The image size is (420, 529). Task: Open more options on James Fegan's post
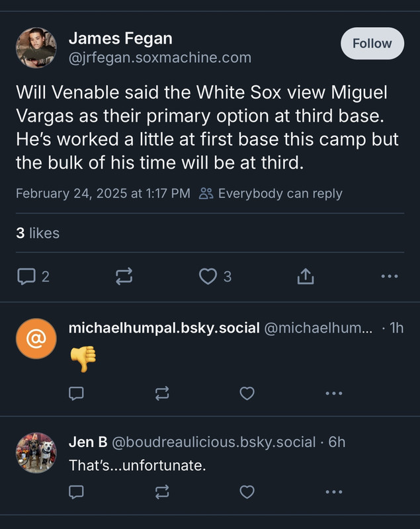[390, 276]
